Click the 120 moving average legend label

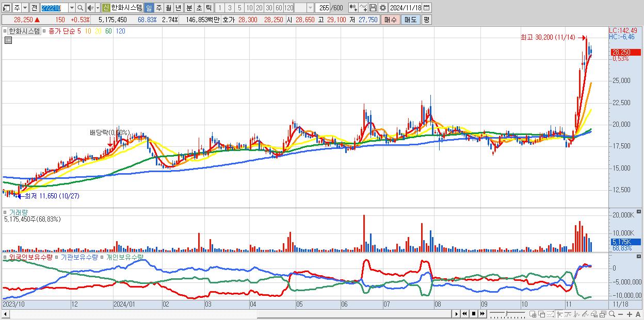pyautogui.click(x=120, y=31)
